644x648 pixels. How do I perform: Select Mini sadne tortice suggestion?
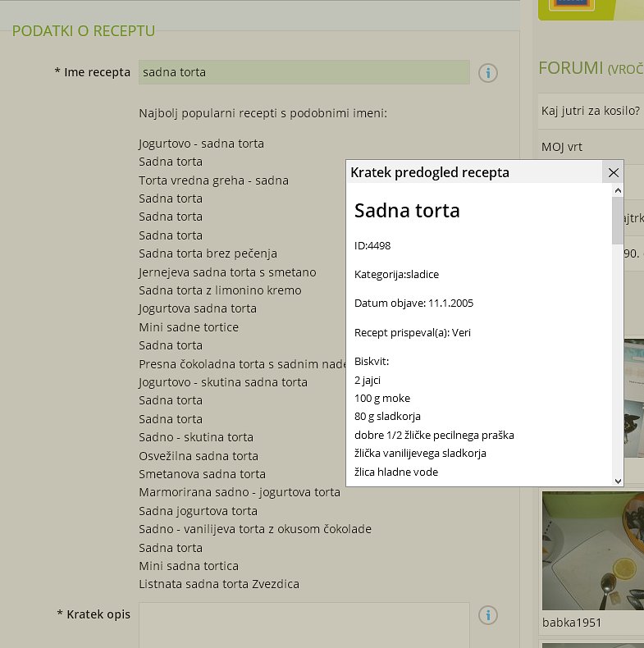click(x=189, y=327)
